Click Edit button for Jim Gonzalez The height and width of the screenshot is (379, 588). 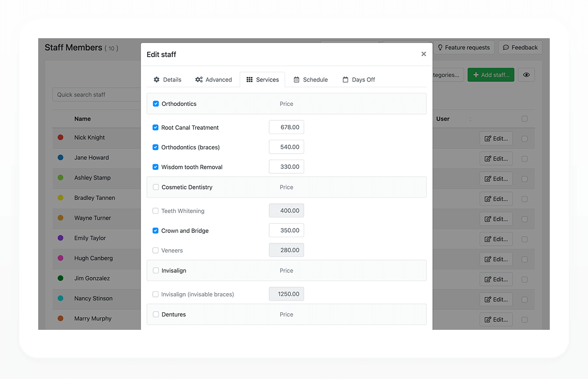pos(496,279)
